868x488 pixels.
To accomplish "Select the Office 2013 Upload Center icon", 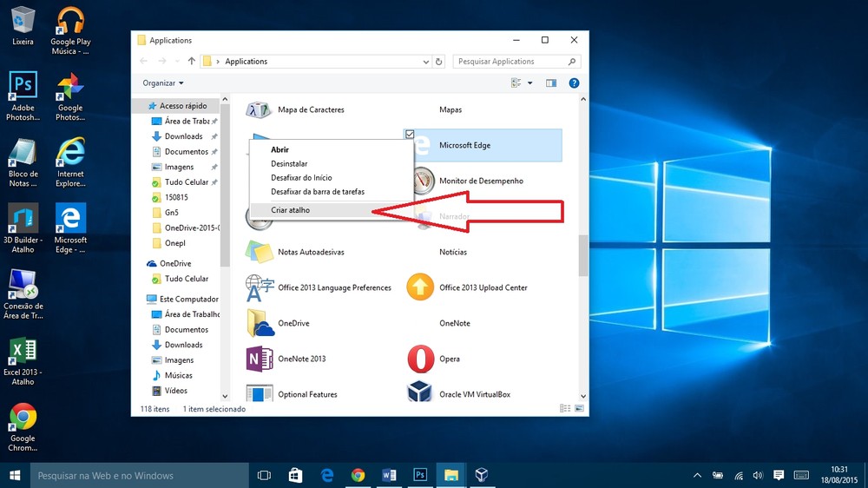I will click(420, 287).
